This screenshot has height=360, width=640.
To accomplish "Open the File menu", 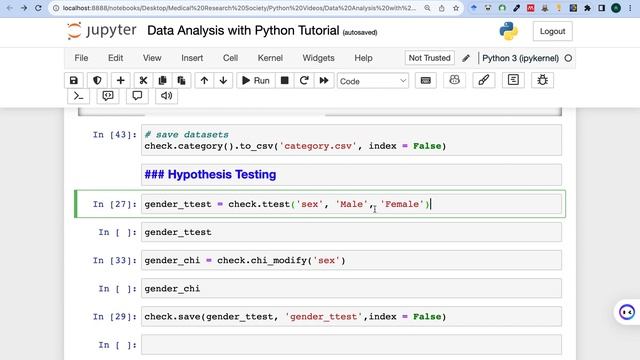I will click(81, 58).
